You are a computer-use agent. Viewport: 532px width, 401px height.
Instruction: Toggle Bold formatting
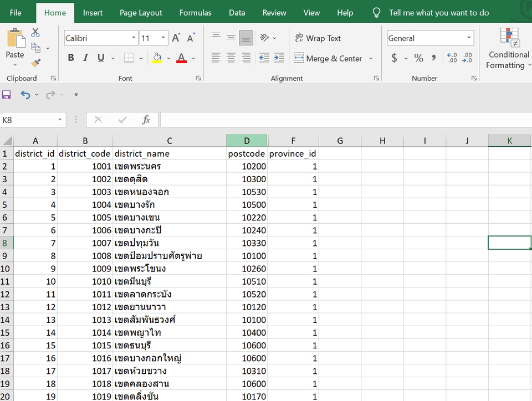71,58
